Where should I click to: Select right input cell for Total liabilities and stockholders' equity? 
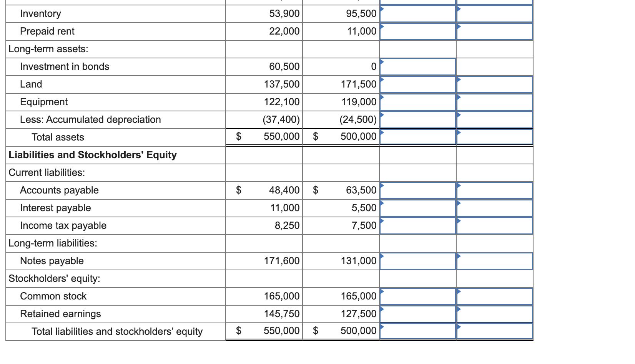point(495,331)
